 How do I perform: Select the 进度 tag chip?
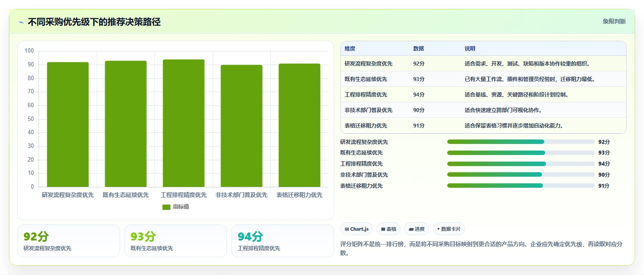[x=417, y=229]
